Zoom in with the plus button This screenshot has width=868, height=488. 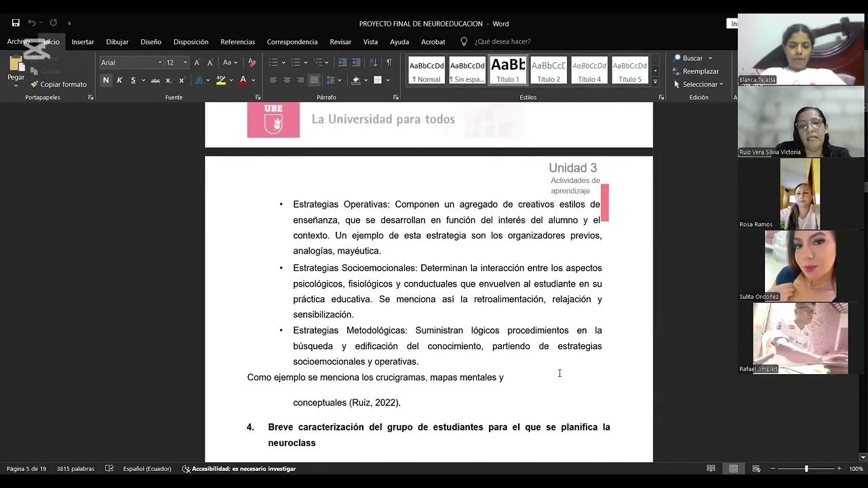click(x=839, y=468)
